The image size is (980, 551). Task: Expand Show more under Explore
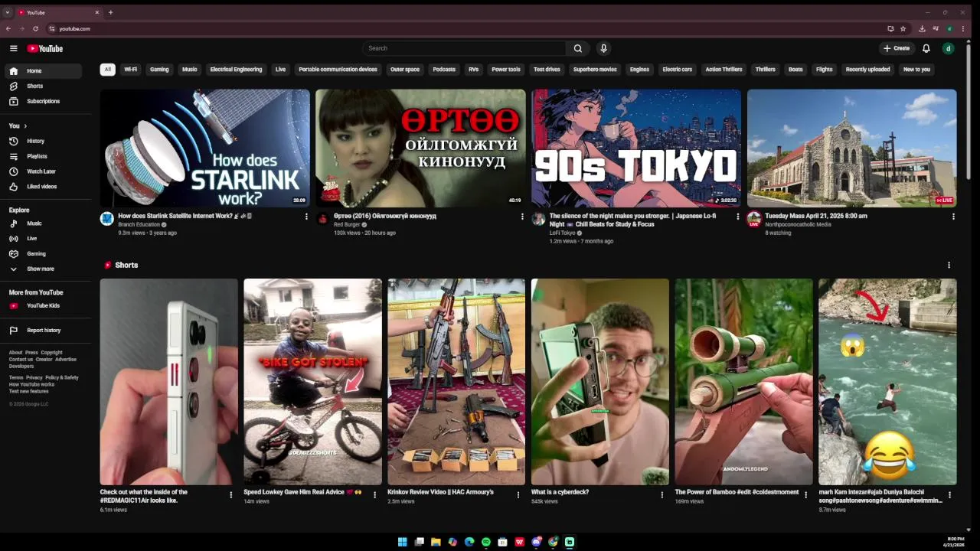point(43,269)
